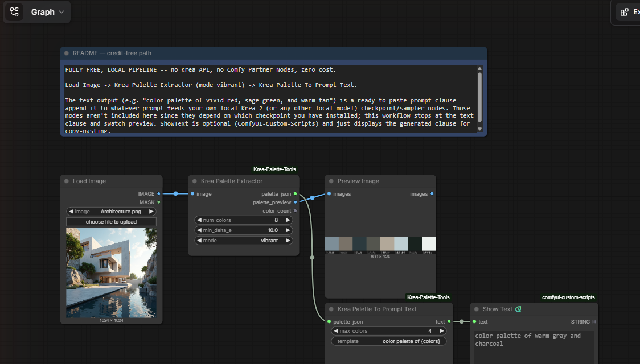Select next image with the right arrow

click(151, 212)
